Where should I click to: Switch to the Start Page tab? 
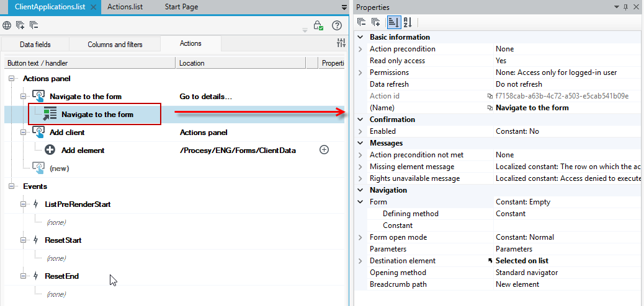pyautogui.click(x=181, y=7)
